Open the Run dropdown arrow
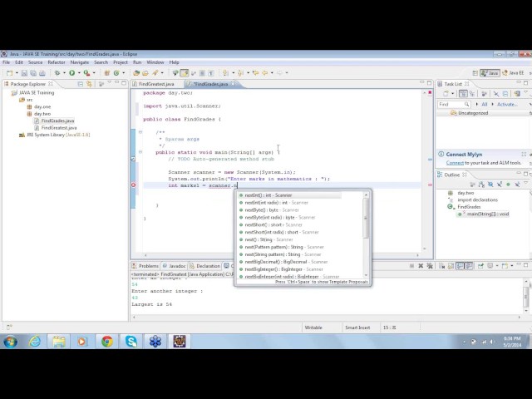Viewport: 532px width, 399px height. (x=79, y=73)
